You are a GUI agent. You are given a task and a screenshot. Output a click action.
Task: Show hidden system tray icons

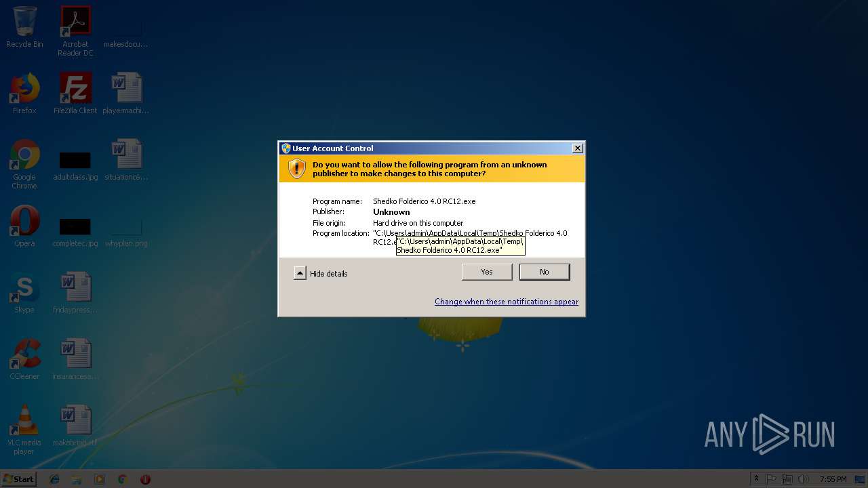point(756,479)
